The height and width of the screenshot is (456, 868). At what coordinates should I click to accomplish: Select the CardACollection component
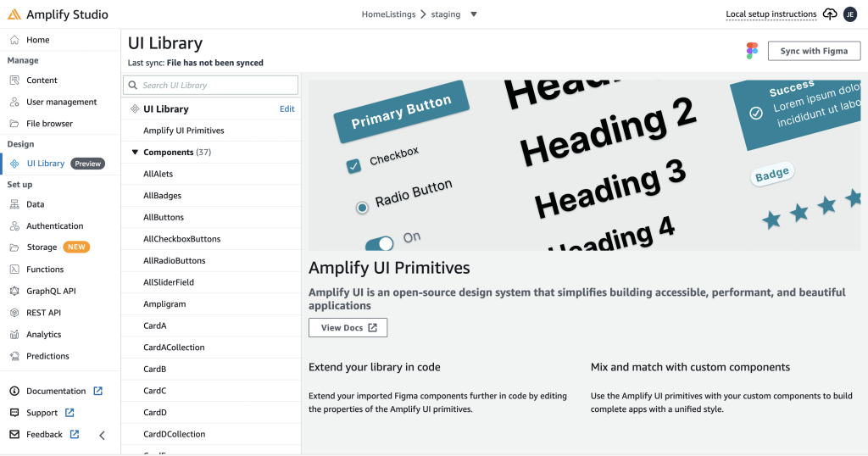(x=174, y=348)
